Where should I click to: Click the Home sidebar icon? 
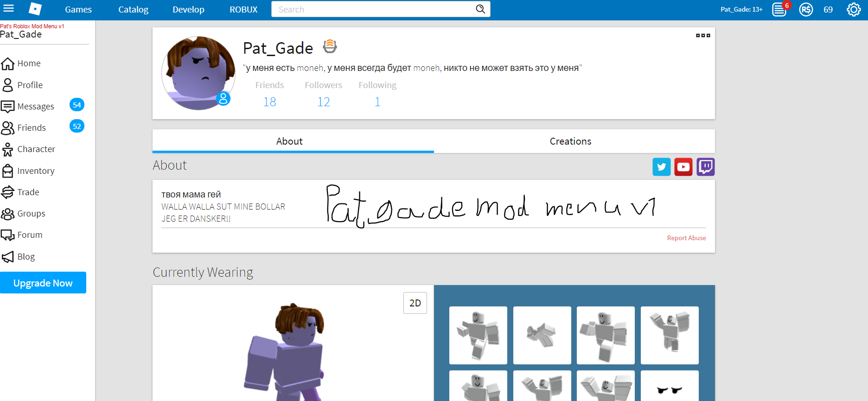point(8,64)
